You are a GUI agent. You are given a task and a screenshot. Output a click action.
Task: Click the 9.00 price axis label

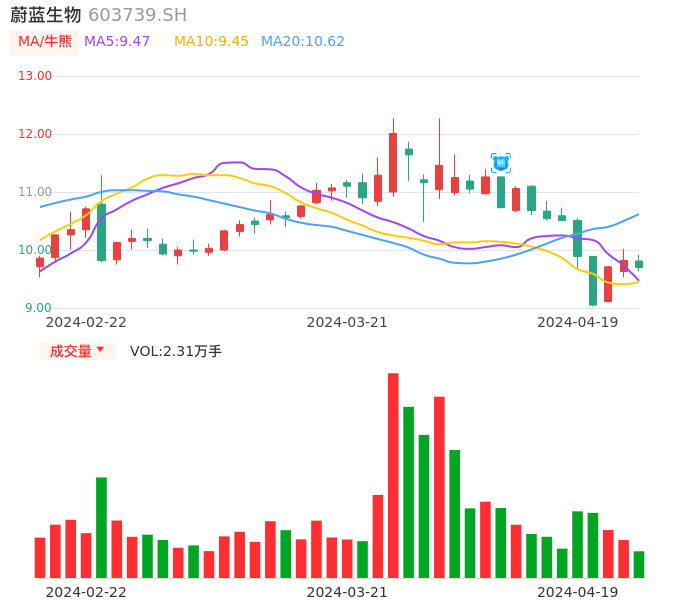(37, 308)
